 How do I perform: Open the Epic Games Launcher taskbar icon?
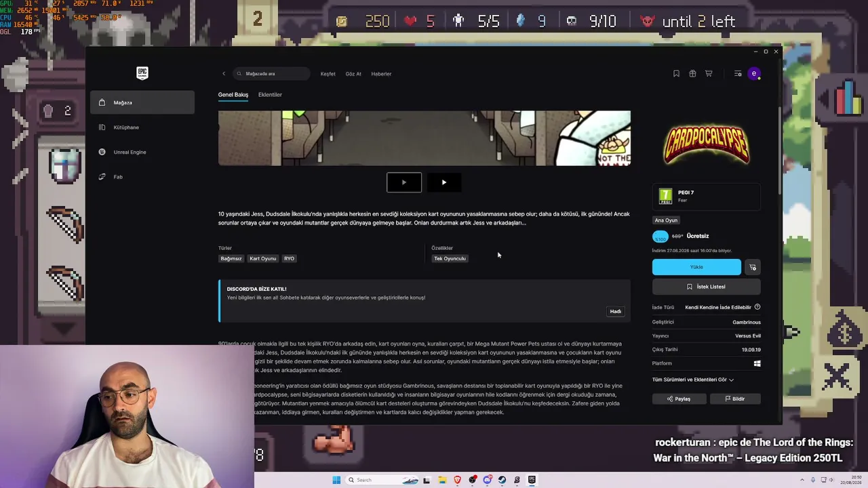click(532, 480)
